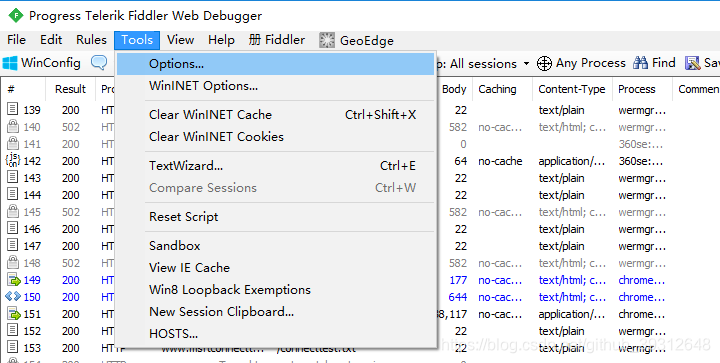This screenshot has width=720, height=363.
Task: Click application/... content type in session 142
Action: point(572,161)
